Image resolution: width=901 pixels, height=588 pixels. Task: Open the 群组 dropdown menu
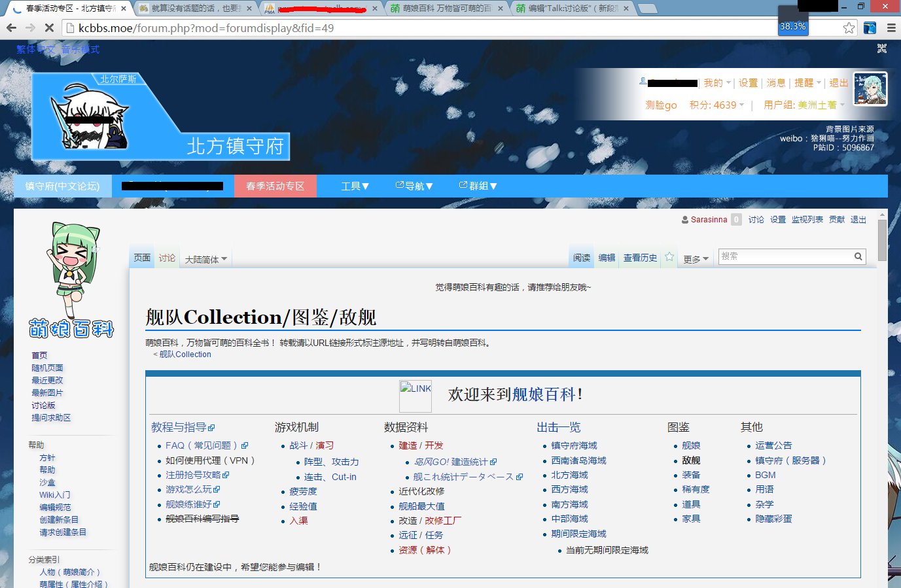pos(478,186)
